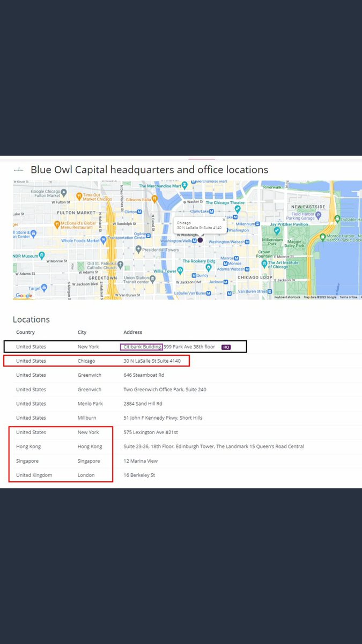This screenshot has height=644, width=362.
Task: Click Two Greenwich Office Park, Suite 240
Action: tap(165, 390)
